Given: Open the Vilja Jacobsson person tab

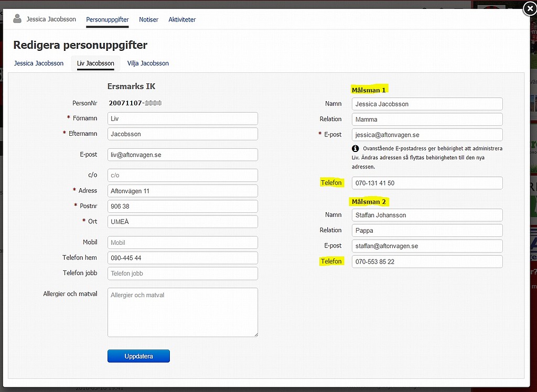Looking at the screenshot, I should [x=148, y=63].
